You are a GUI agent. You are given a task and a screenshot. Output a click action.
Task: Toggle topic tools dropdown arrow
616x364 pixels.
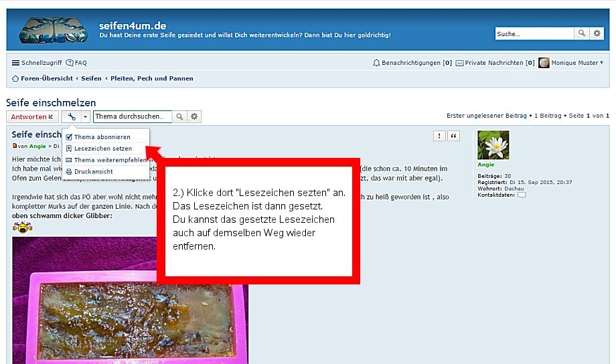85,116
